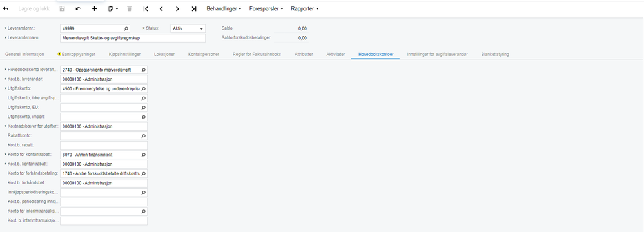
Task: Open lookup for Utgiftskonto 4500 field
Action: click(x=144, y=89)
